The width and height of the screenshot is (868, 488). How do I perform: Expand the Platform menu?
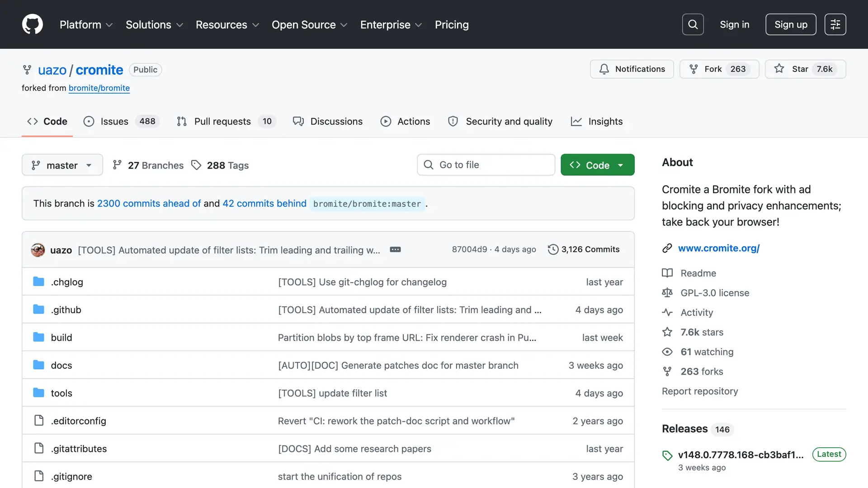[x=86, y=25]
